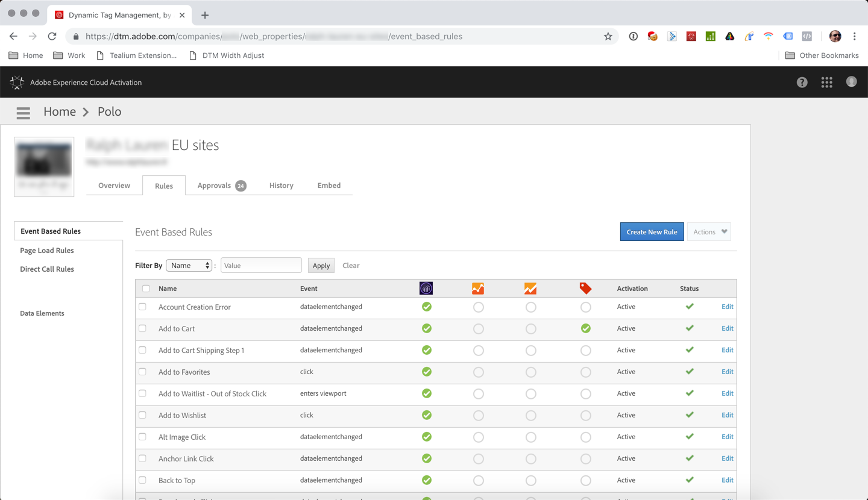Open the help question mark icon
Viewport: 868px width, 500px height.
802,83
